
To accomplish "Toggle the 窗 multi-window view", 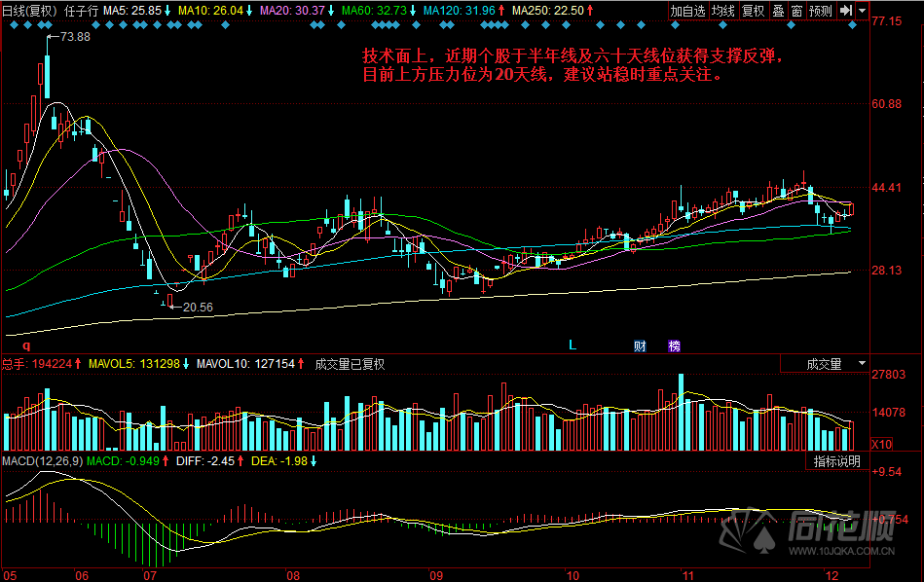I will coord(796,11).
